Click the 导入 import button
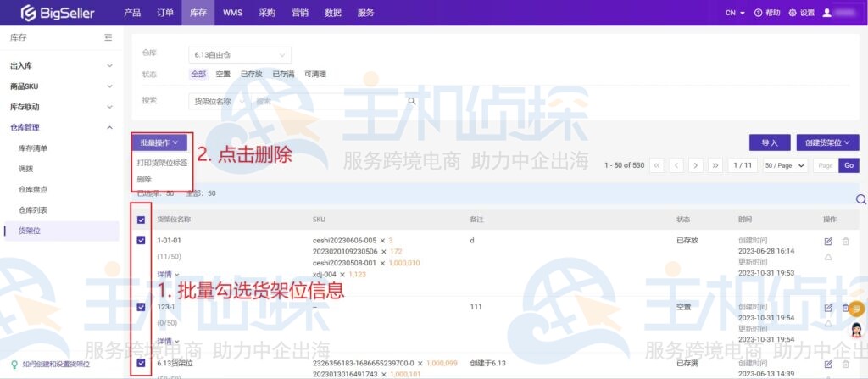Image resolution: width=868 pixels, height=379 pixels. coord(770,142)
